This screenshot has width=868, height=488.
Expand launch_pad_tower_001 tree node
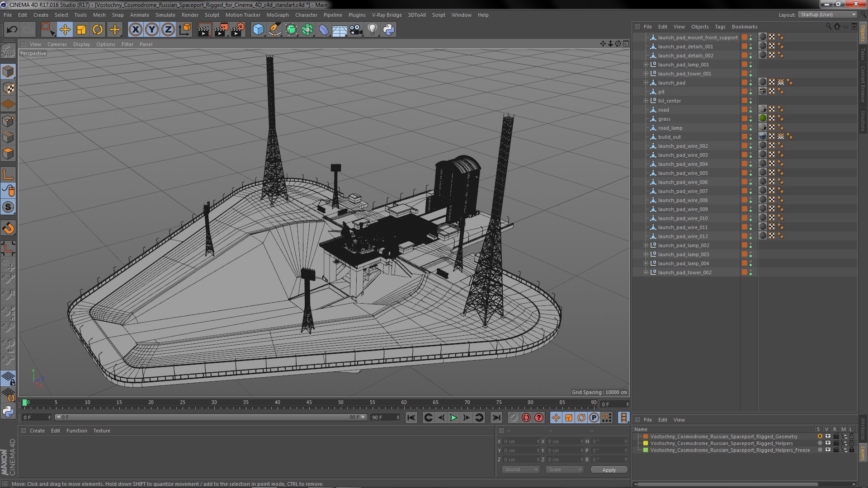pyautogui.click(x=646, y=74)
